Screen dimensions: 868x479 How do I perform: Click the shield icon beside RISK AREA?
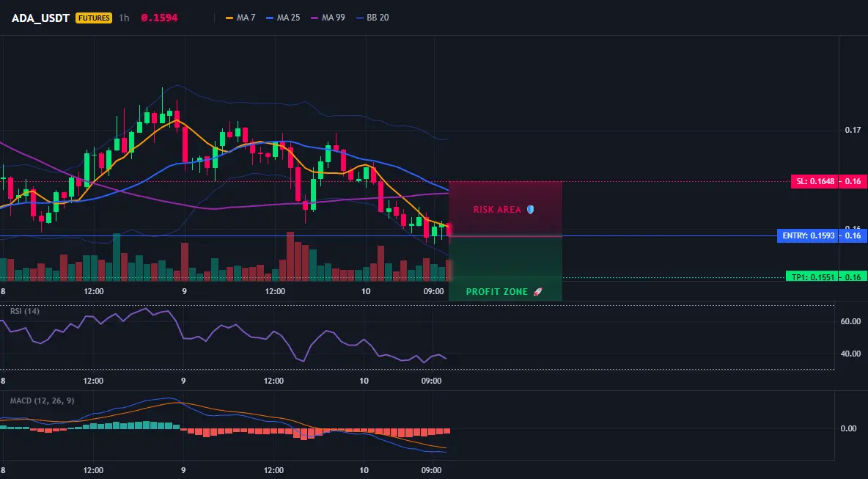tap(530, 209)
